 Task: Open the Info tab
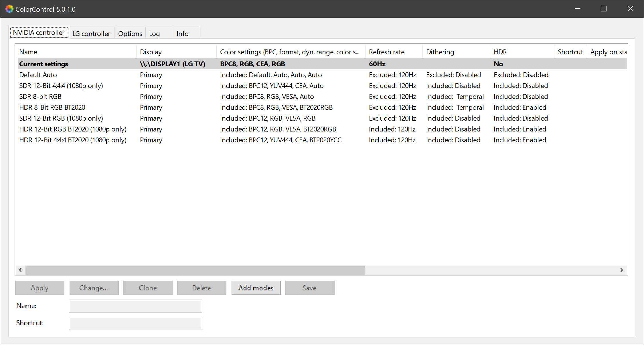[x=182, y=33]
